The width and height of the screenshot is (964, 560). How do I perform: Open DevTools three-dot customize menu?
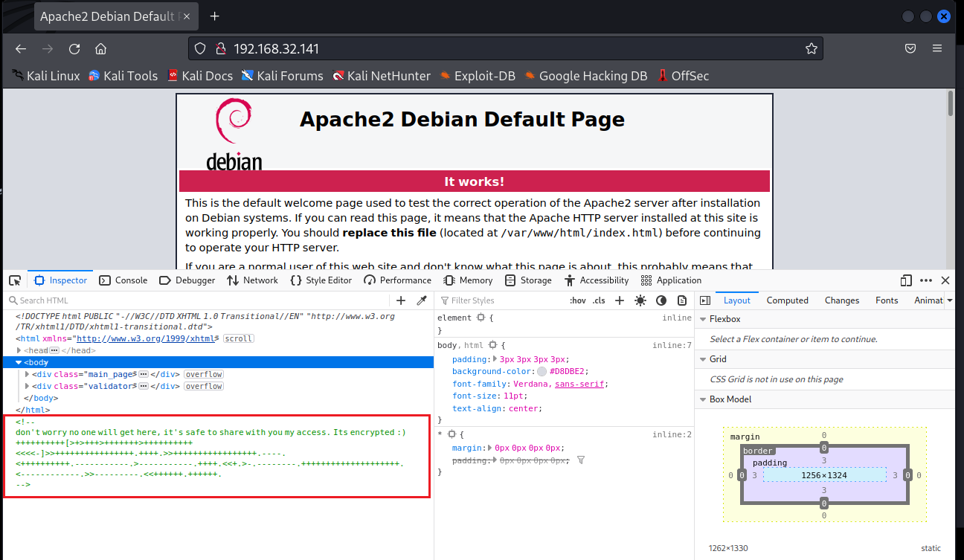pos(926,280)
